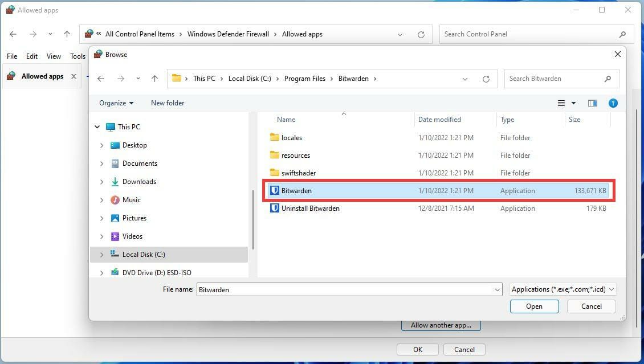
Task: Expand the Pictures tree node
Action: (101, 218)
